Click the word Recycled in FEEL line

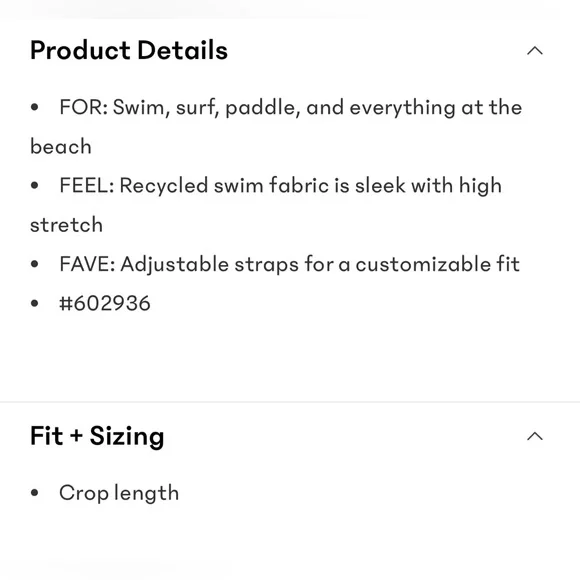[x=163, y=185]
